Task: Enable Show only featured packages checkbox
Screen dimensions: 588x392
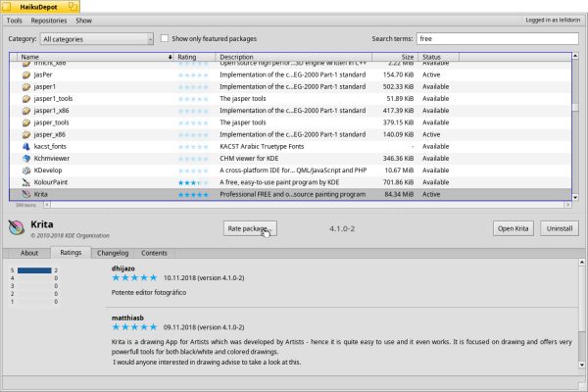Action: point(165,38)
